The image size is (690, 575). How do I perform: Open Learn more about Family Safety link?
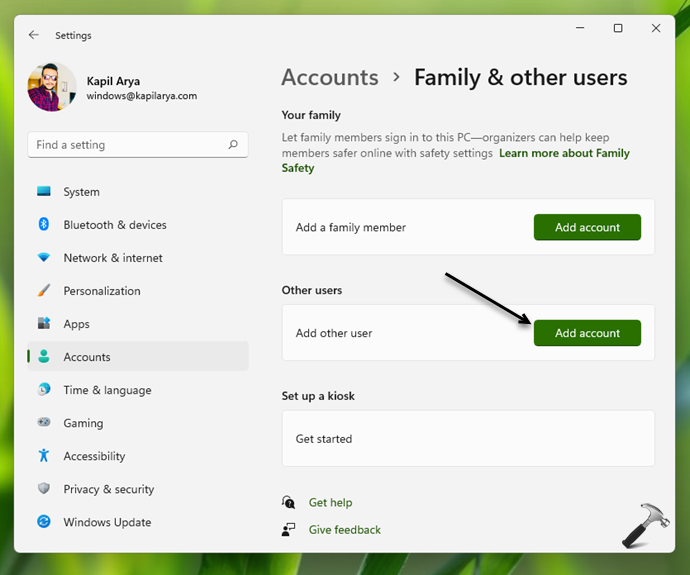563,154
